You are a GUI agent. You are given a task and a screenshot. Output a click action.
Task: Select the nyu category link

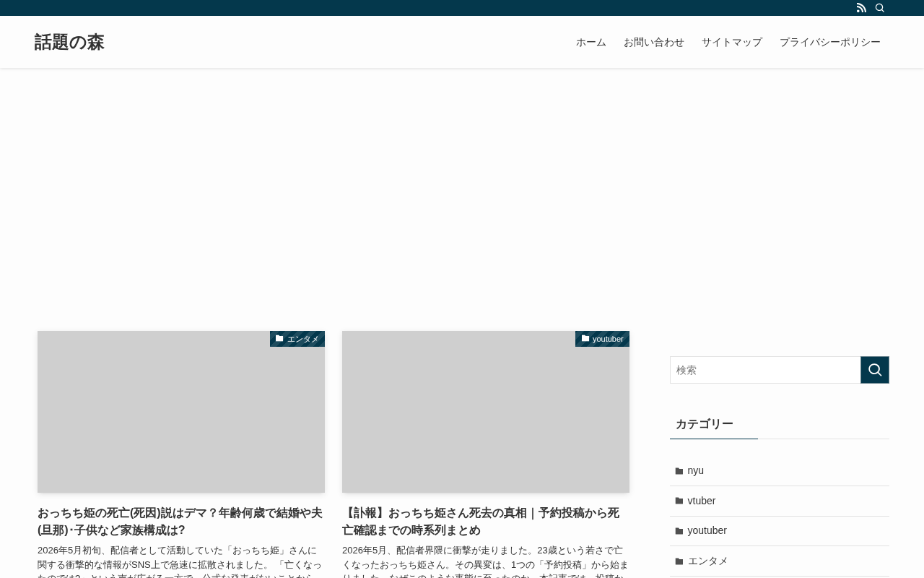point(696,471)
